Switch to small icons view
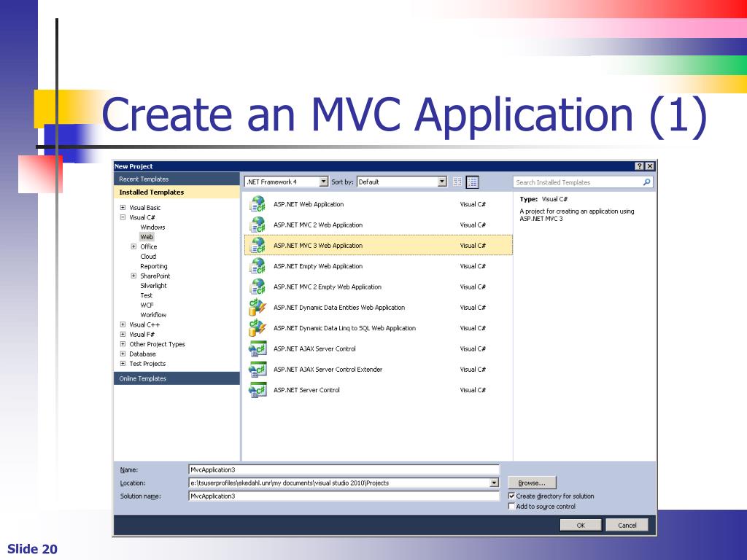The height and width of the screenshot is (560, 747). click(457, 182)
